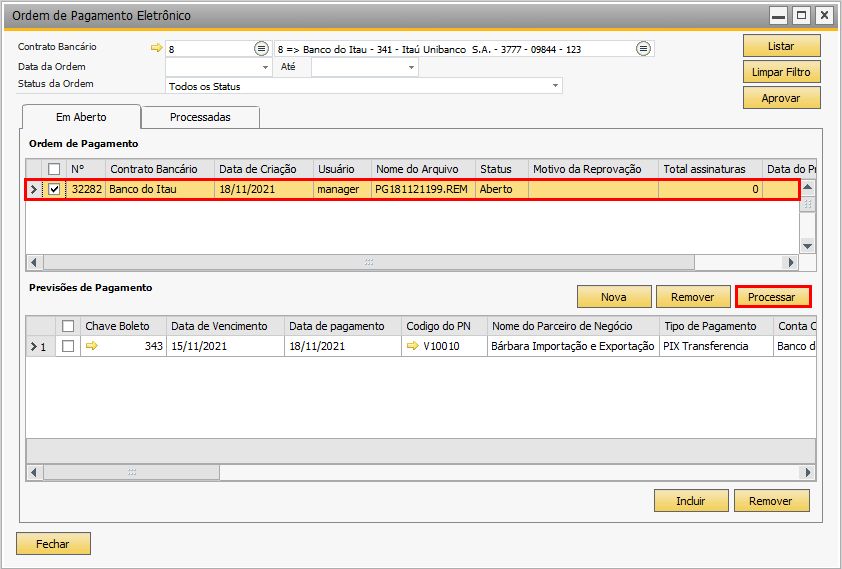Check the header checkbox in the Ordem de Pagamento grid
This screenshot has width=842, height=569.
tap(54, 169)
